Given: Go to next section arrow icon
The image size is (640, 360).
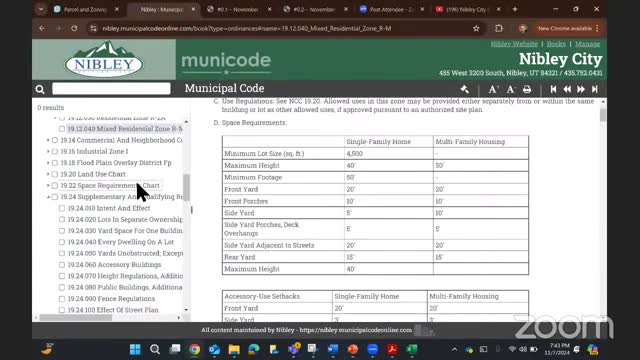Looking at the screenshot, I should coord(581,89).
